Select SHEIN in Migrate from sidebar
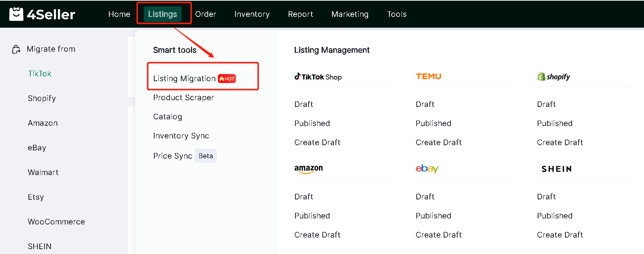This screenshot has width=644, height=254. tap(39, 247)
